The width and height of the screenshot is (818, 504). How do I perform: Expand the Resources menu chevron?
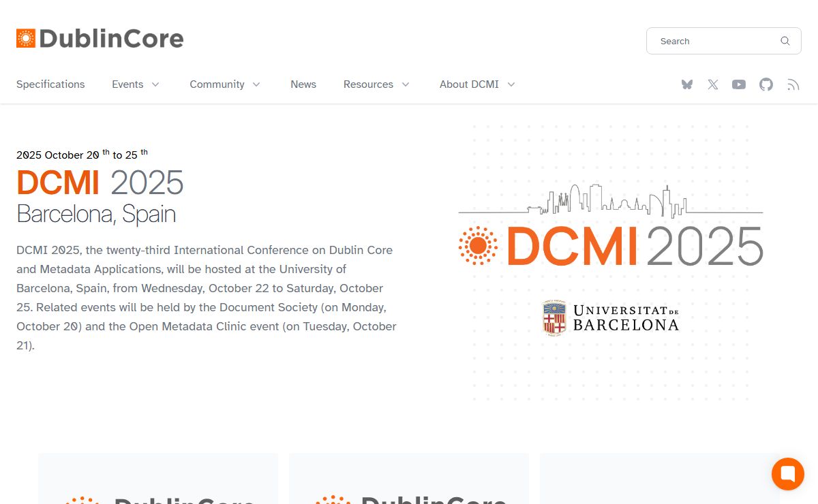tap(406, 84)
